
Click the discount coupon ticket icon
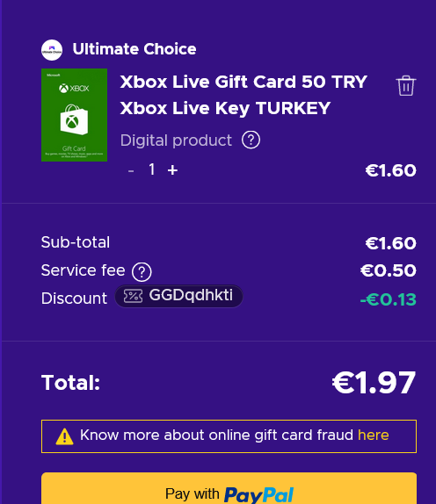133,296
